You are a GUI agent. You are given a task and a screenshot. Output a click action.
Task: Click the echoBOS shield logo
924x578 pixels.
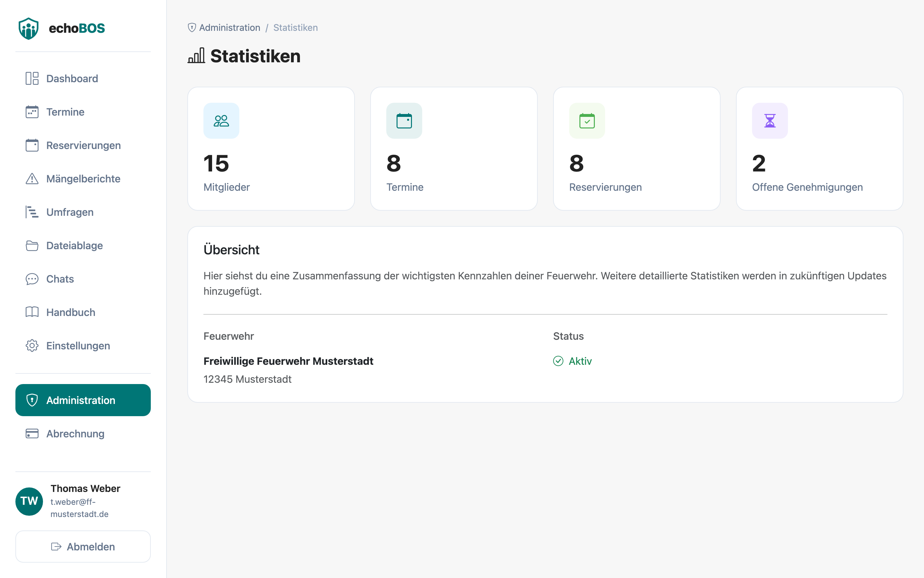tap(29, 28)
